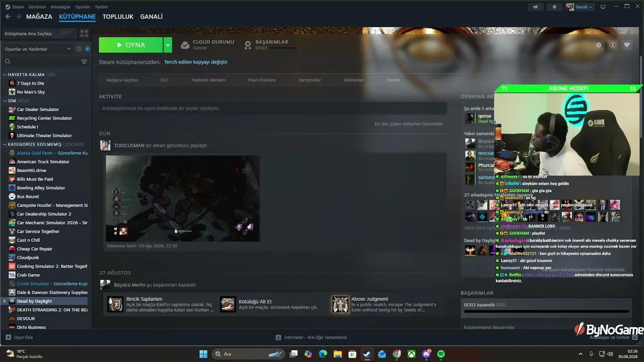Open Xbox app from the taskbar
This screenshot has height=362, width=644.
pos(412,354)
